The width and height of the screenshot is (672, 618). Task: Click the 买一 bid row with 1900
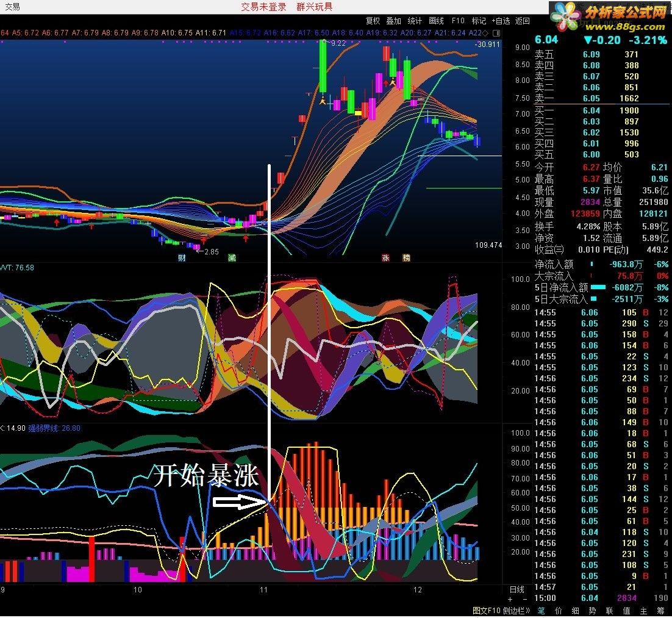(x=601, y=110)
